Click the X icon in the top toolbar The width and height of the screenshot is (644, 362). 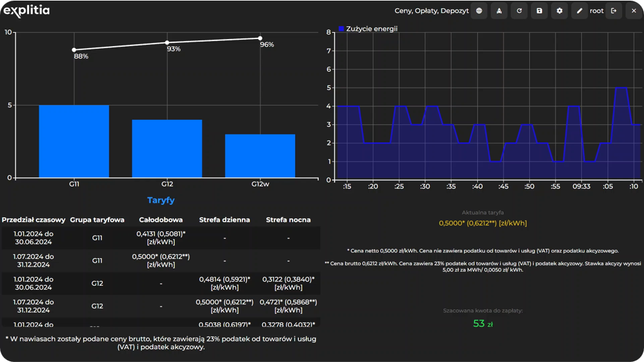click(x=634, y=11)
